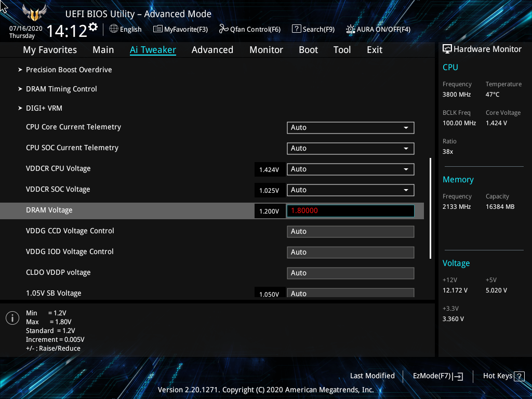Click the gear icon beside the clock
The height and width of the screenshot is (399, 532).
pos(93,27)
